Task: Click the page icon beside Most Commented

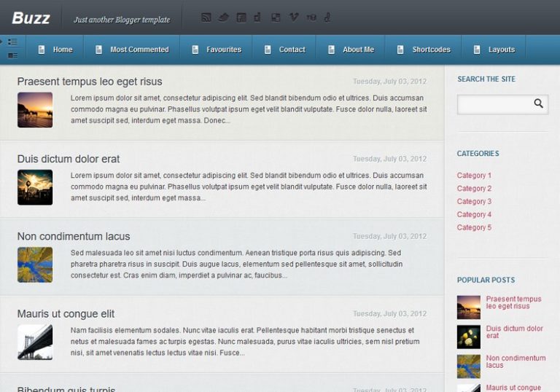Action: (x=98, y=50)
